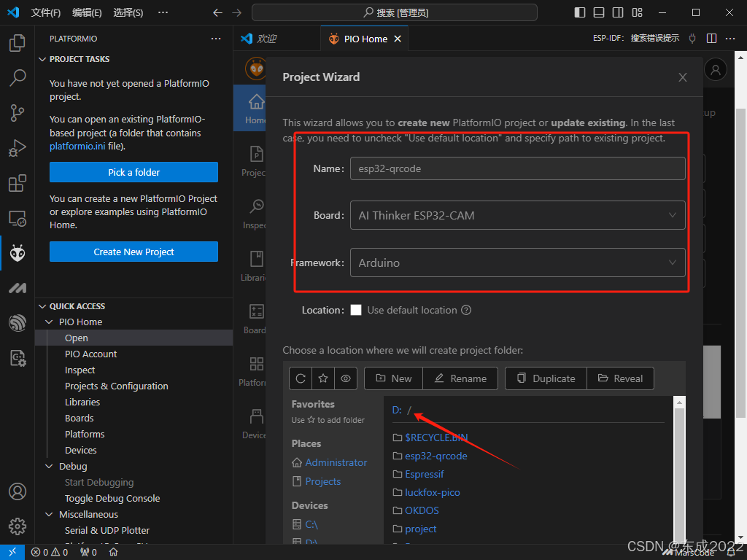Open the Framework dropdown showing Arduino

[x=517, y=262]
